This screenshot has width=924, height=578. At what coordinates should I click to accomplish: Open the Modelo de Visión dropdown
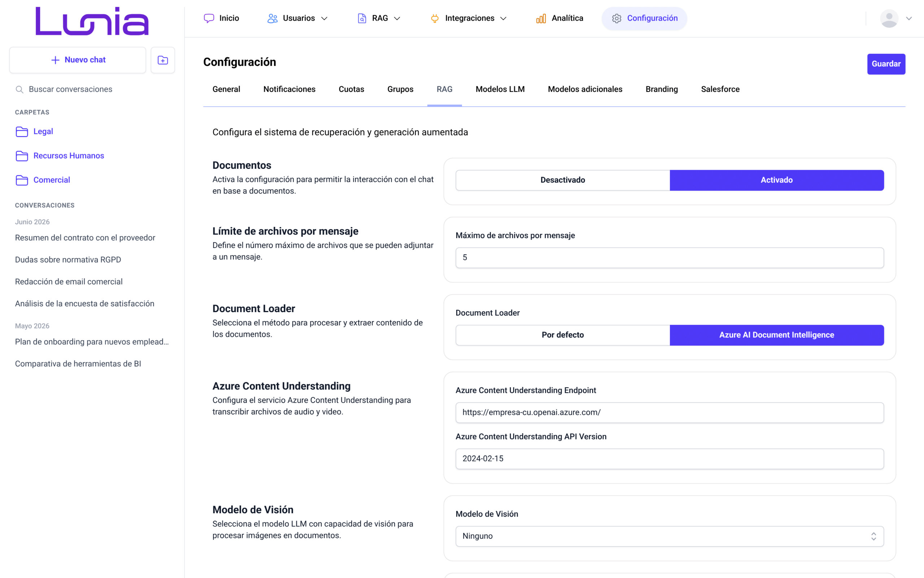point(669,536)
